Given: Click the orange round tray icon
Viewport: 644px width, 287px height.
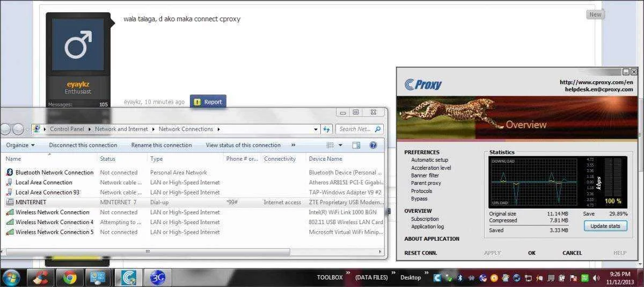Looking at the screenshot, I should tap(494, 278).
